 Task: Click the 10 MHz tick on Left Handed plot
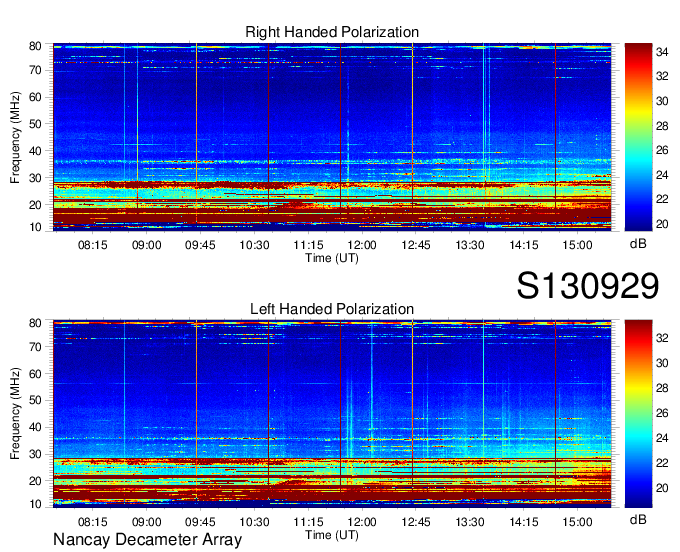35,504
